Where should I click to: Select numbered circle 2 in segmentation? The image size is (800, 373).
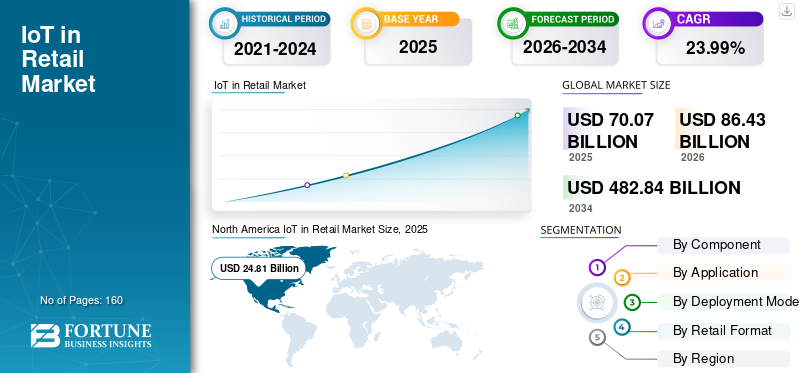click(621, 278)
